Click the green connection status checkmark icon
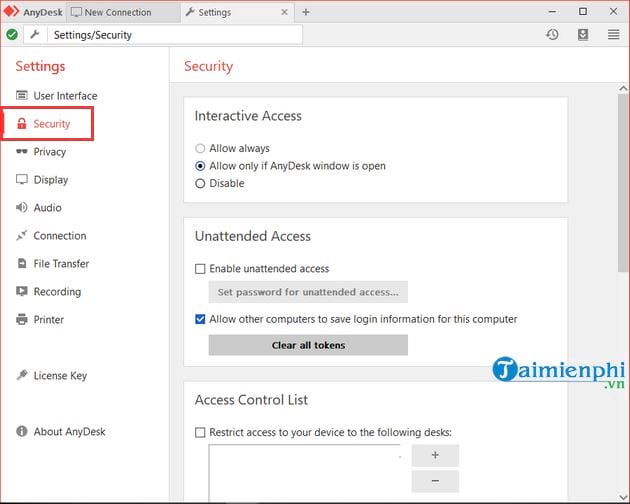 click(12, 35)
